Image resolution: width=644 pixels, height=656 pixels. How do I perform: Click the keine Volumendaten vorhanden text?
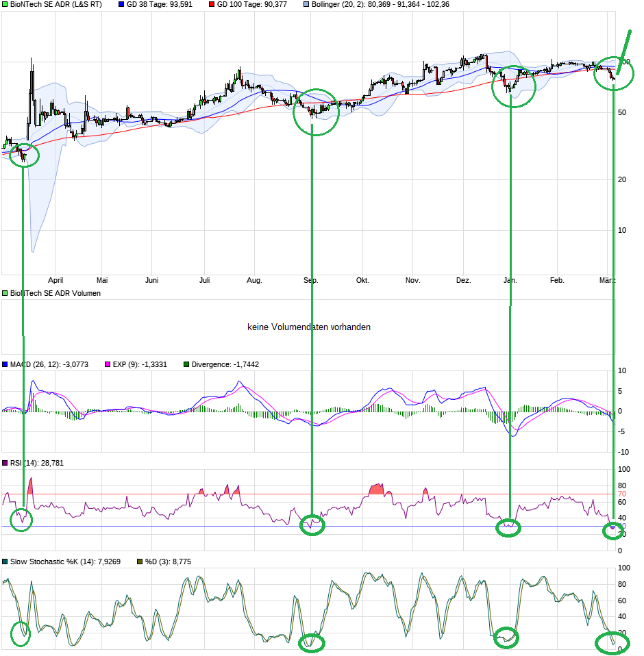(310, 327)
